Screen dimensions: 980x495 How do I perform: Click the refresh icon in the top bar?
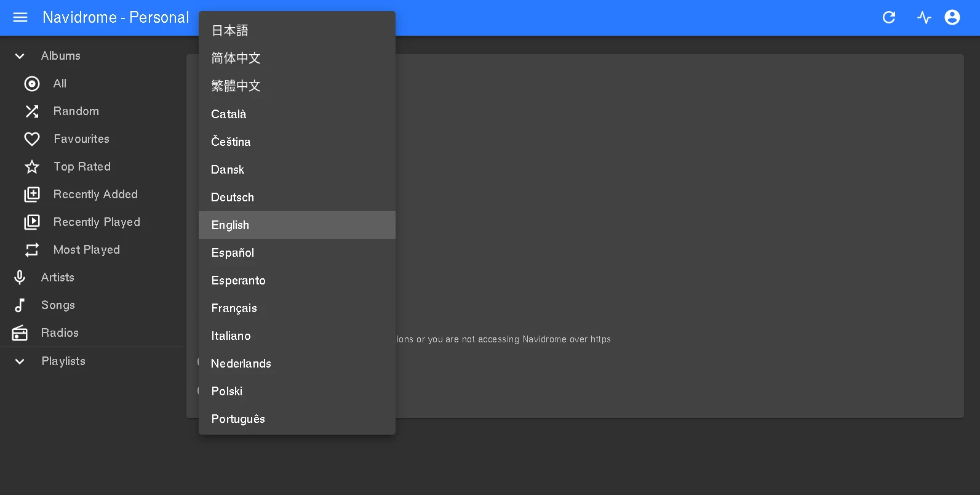pos(889,17)
